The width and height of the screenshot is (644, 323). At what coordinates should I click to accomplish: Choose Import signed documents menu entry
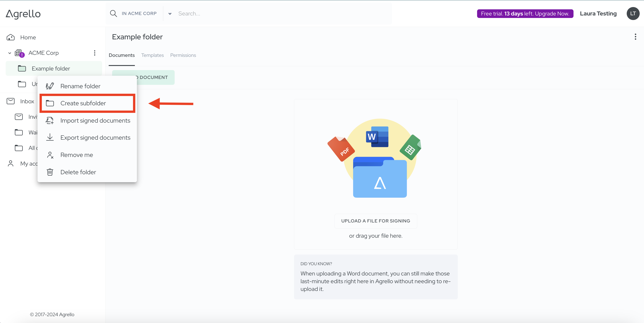[x=95, y=121]
